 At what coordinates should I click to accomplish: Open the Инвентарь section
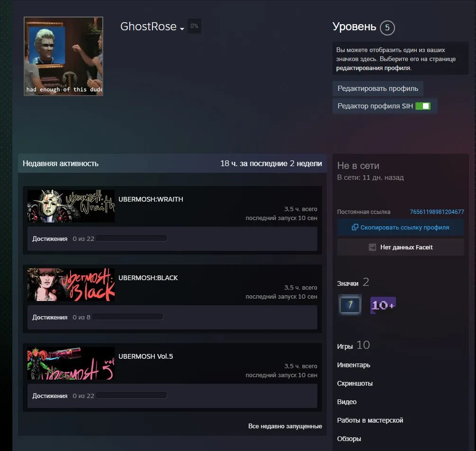(353, 365)
